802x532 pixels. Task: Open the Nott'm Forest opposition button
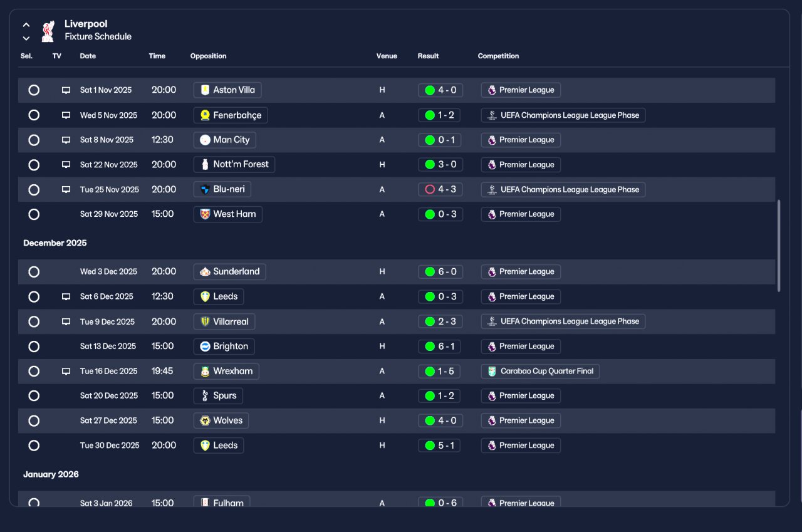[x=234, y=165]
